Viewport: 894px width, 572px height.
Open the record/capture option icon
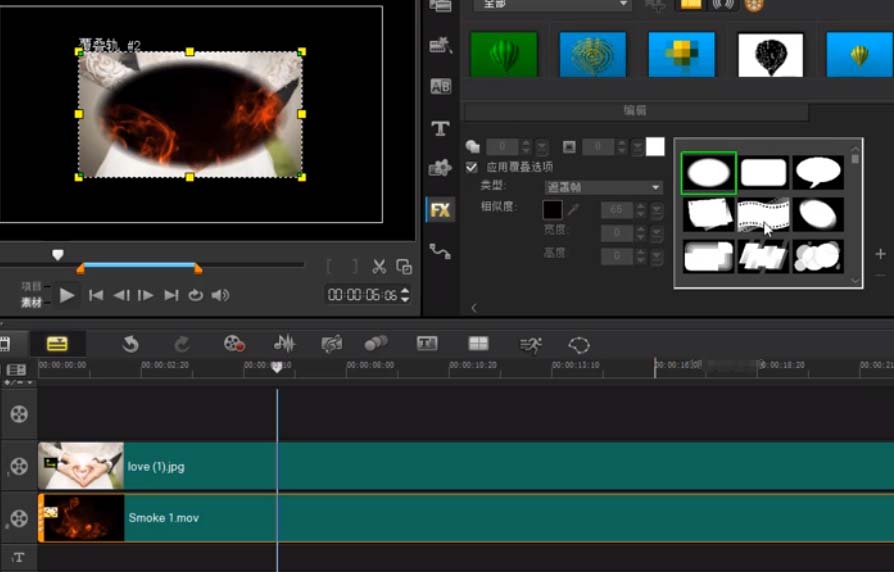[234, 344]
